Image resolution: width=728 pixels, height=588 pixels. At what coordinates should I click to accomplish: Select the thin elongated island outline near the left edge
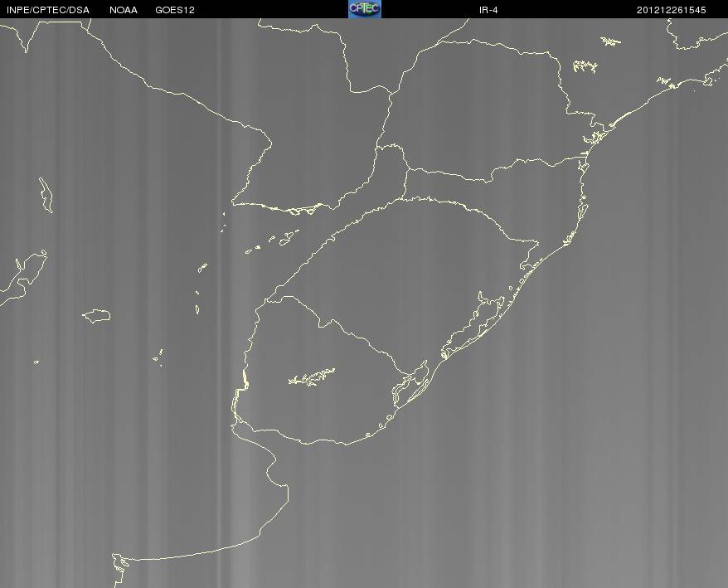pos(46,195)
